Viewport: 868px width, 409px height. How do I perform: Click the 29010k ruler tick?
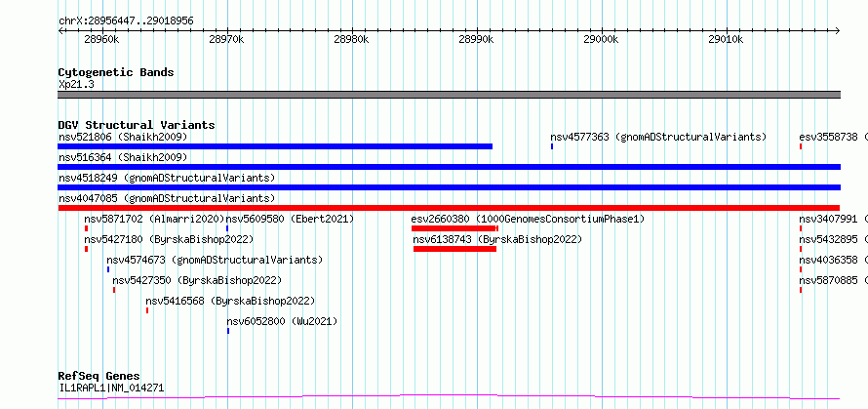(727, 40)
